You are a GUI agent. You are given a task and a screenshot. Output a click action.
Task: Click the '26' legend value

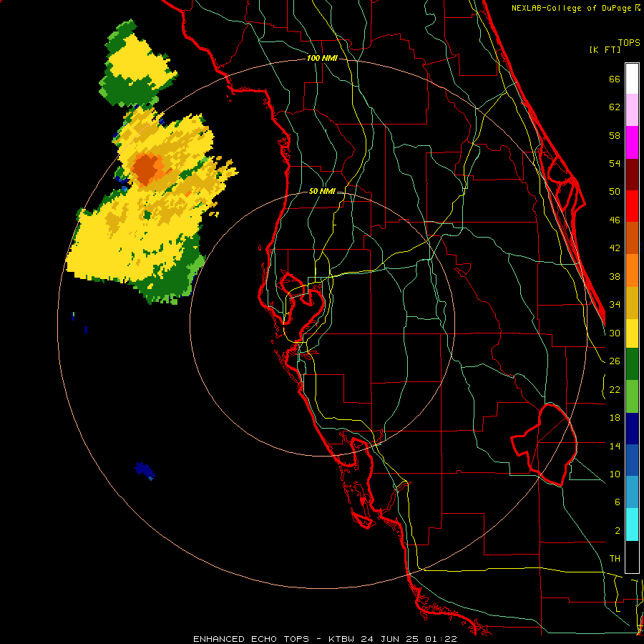click(615, 361)
